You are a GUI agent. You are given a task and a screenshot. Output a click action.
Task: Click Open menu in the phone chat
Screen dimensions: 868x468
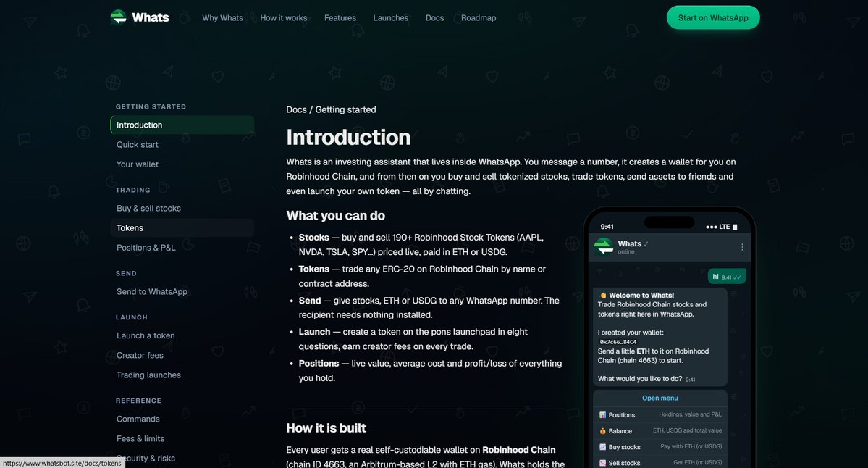click(x=660, y=398)
